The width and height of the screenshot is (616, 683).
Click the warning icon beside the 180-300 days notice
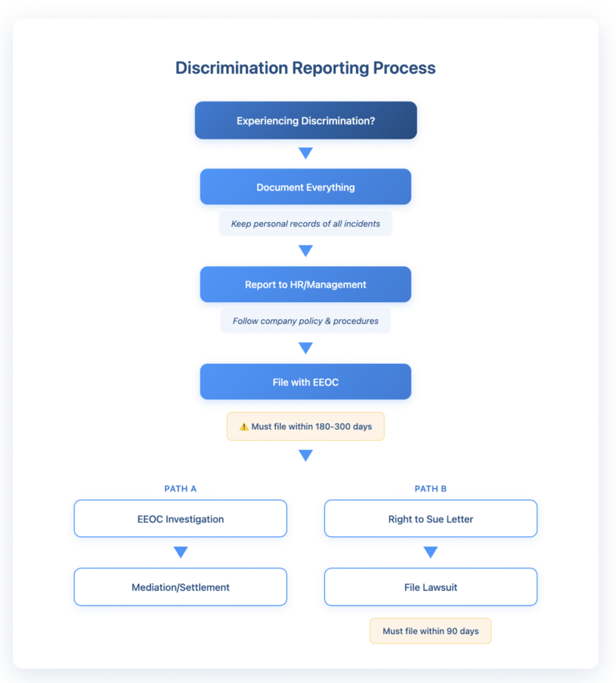[244, 426]
